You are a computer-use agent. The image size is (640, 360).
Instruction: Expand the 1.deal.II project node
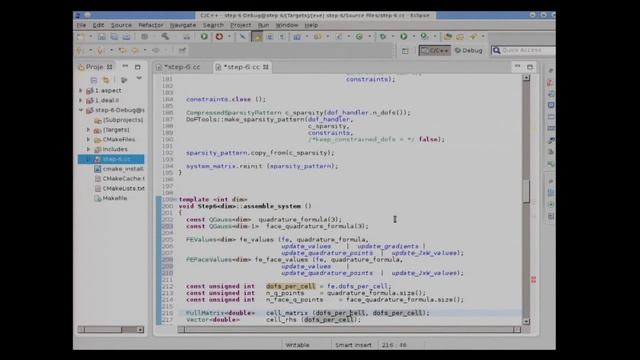tap(81, 100)
